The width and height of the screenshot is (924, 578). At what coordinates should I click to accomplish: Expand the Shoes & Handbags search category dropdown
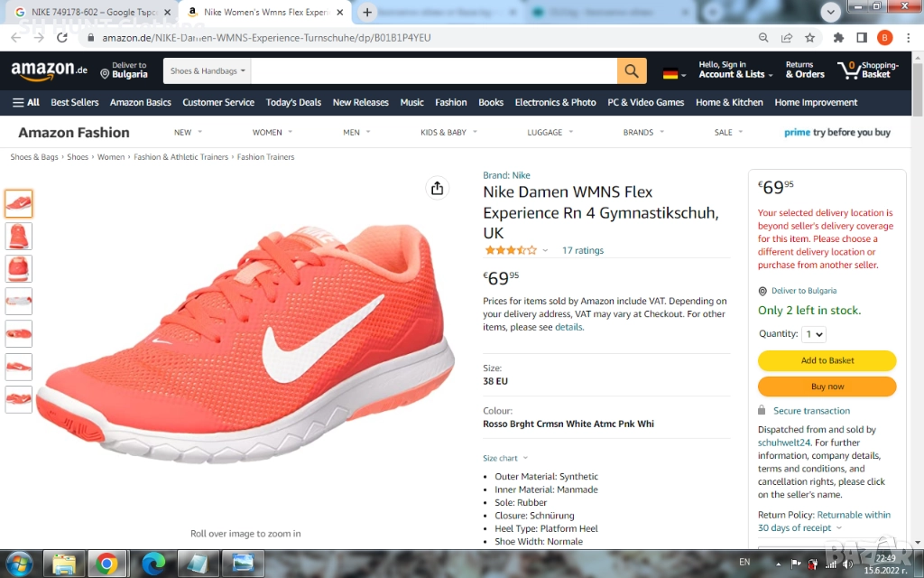click(207, 71)
